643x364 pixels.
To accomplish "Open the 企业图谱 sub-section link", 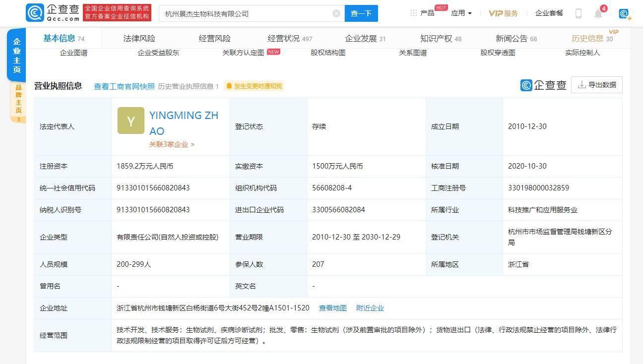I will [73, 53].
